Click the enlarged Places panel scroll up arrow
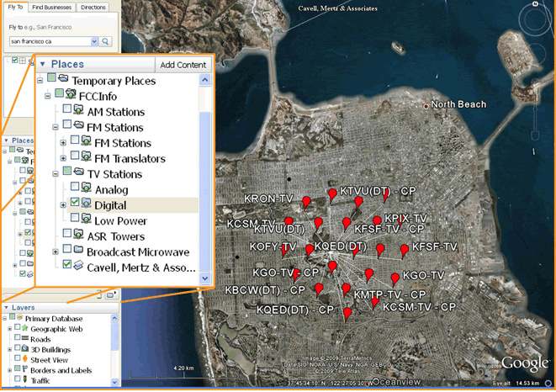 205,80
